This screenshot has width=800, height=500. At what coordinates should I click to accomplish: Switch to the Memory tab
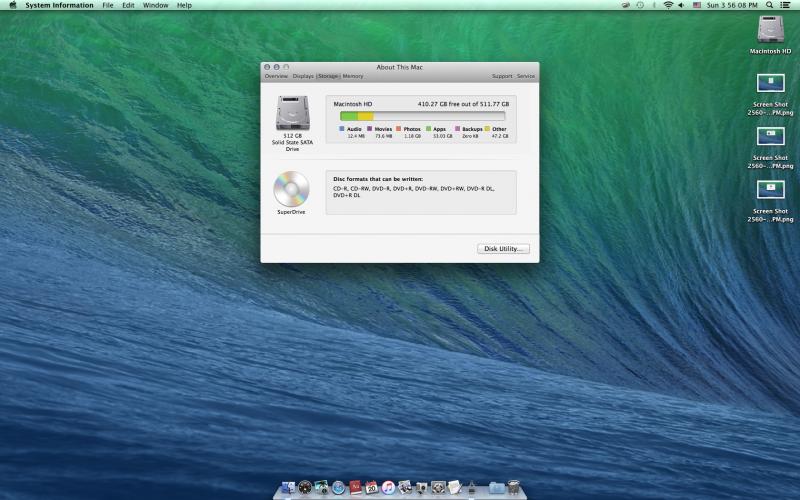(x=353, y=76)
